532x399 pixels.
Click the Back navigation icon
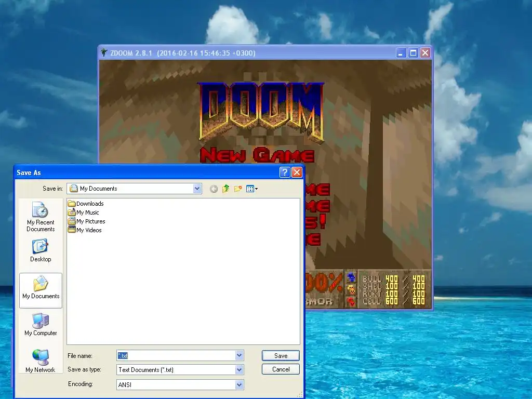[x=214, y=189]
